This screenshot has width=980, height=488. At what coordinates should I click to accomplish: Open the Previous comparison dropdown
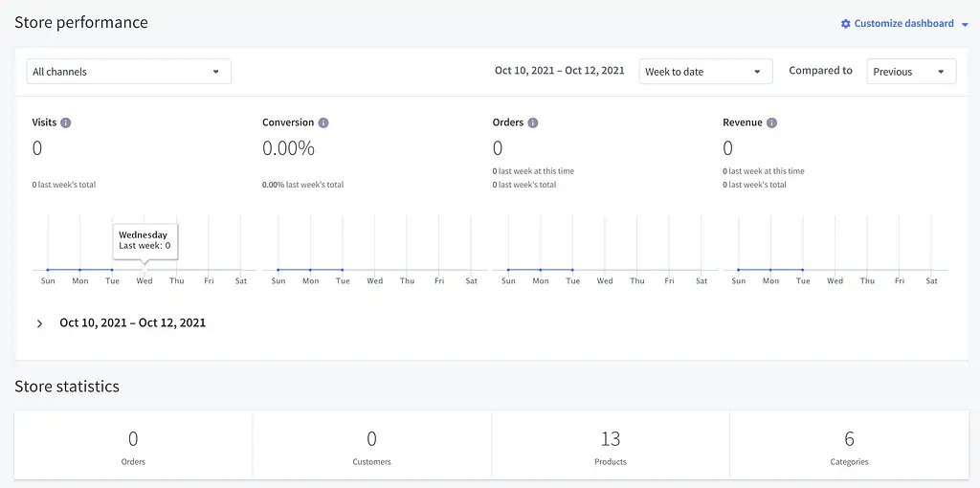pyautogui.click(x=910, y=72)
